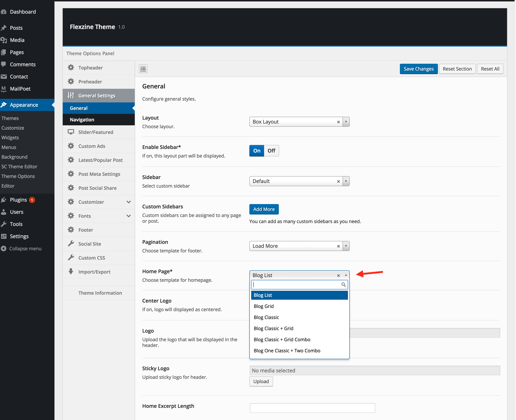This screenshot has width=516, height=420.
Task: Open the Navigation subsection tab
Action: coord(99,120)
